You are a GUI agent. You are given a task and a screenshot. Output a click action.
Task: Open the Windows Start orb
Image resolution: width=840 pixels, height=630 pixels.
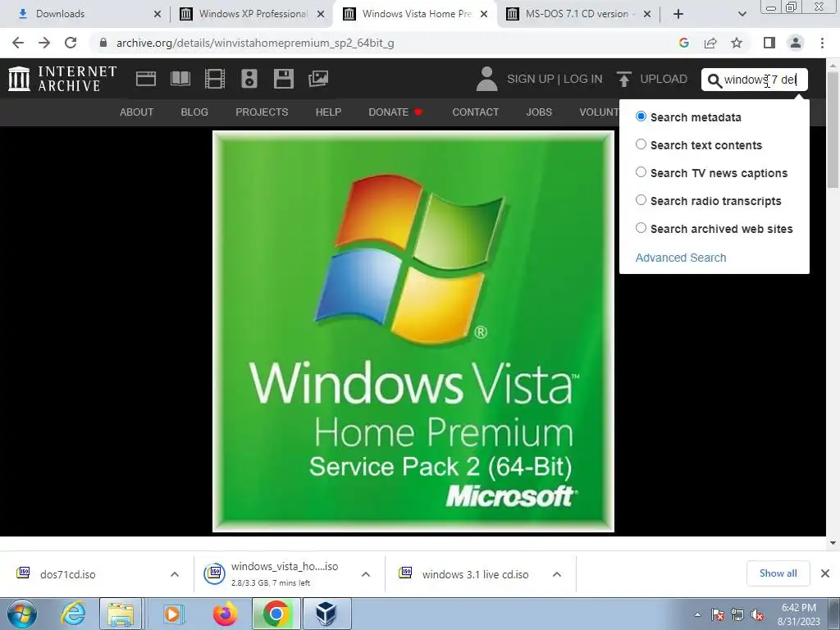tap(22, 614)
